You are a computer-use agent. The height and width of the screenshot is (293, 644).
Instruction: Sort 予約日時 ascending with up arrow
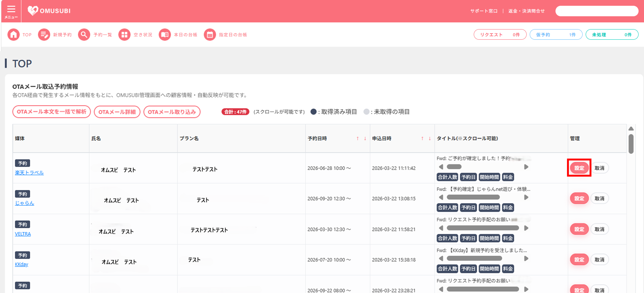357,138
